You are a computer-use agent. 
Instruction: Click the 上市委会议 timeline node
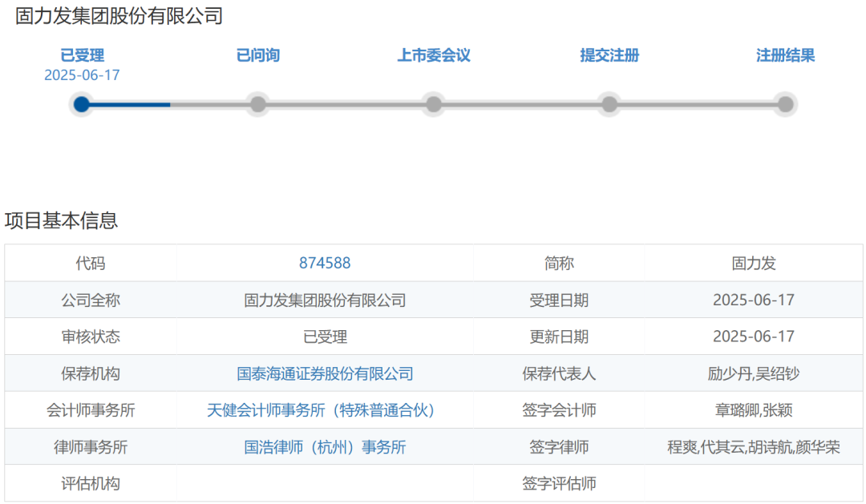[x=433, y=104]
